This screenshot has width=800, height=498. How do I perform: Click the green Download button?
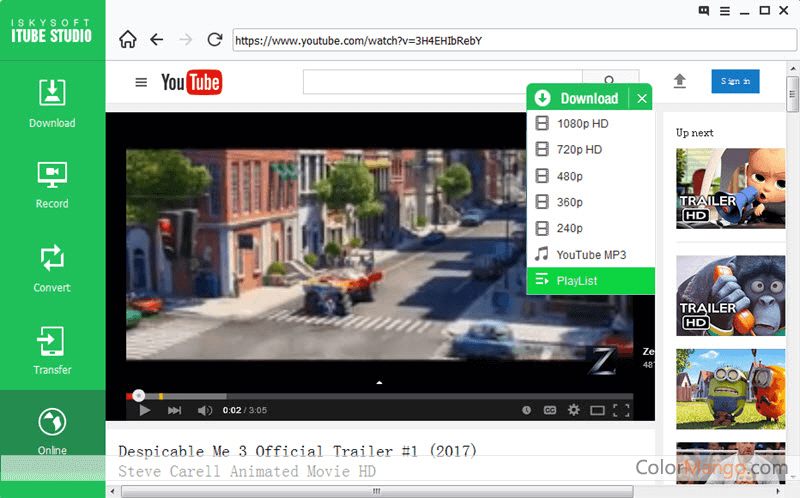pyautogui.click(x=578, y=98)
